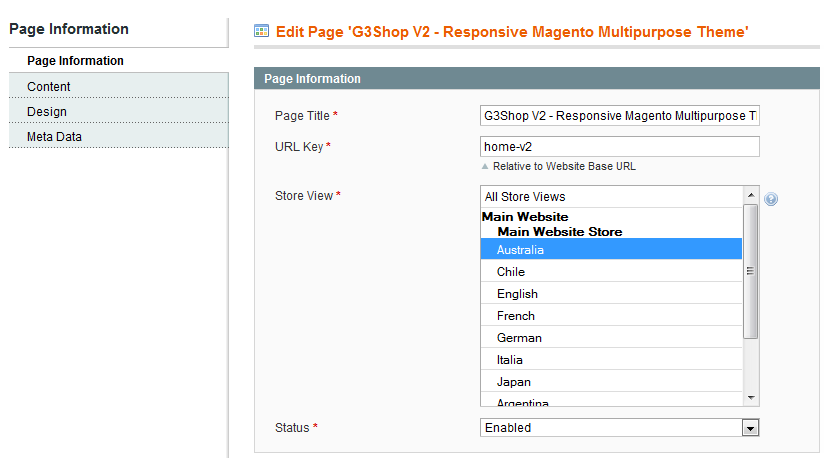Click into the Page Title field
This screenshot has width=824, height=458.
[620, 116]
